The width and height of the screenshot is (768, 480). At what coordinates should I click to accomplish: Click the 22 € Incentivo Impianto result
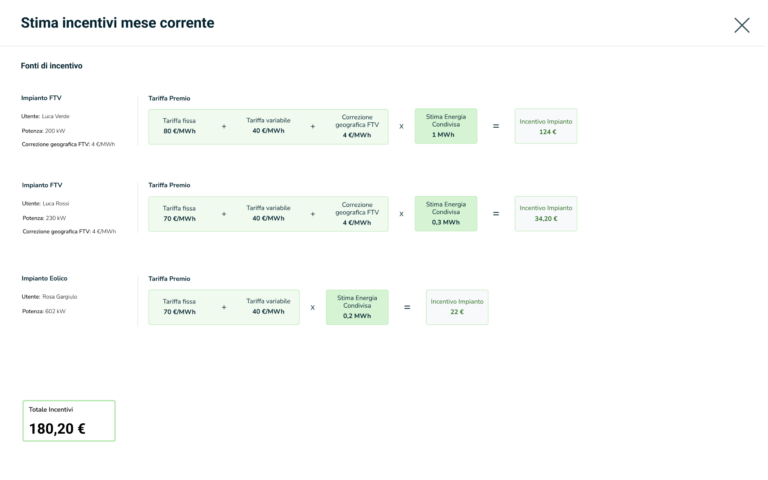click(x=457, y=307)
